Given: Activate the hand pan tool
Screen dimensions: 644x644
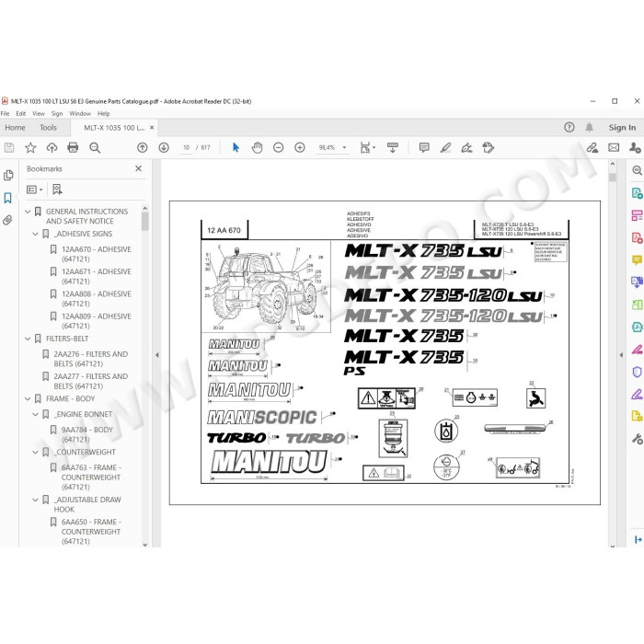Looking at the screenshot, I should point(257,147).
